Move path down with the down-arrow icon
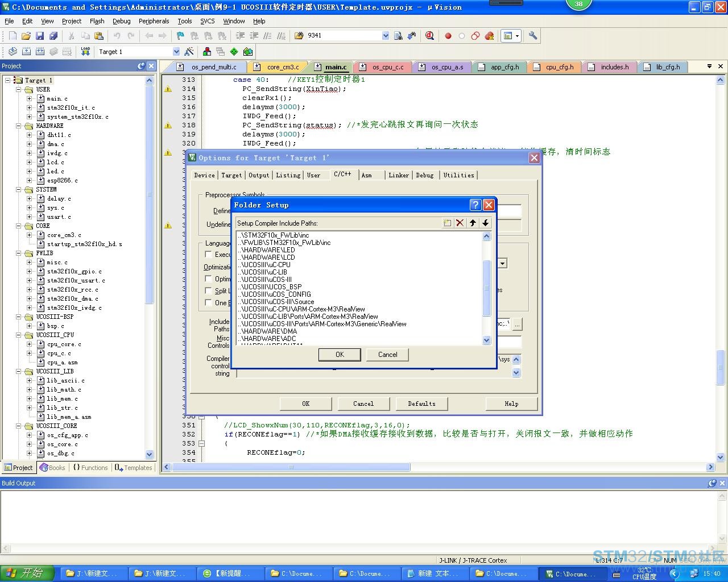This screenshot has width=728, height=582. 485,223
